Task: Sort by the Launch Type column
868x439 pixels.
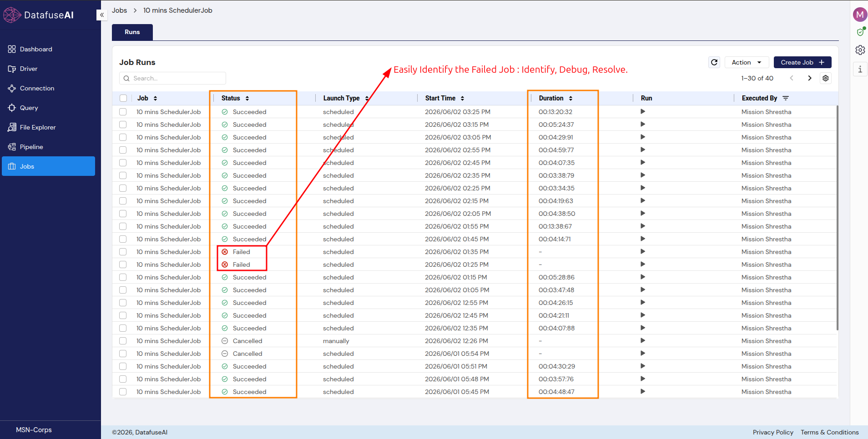Action: pos(367,98)
